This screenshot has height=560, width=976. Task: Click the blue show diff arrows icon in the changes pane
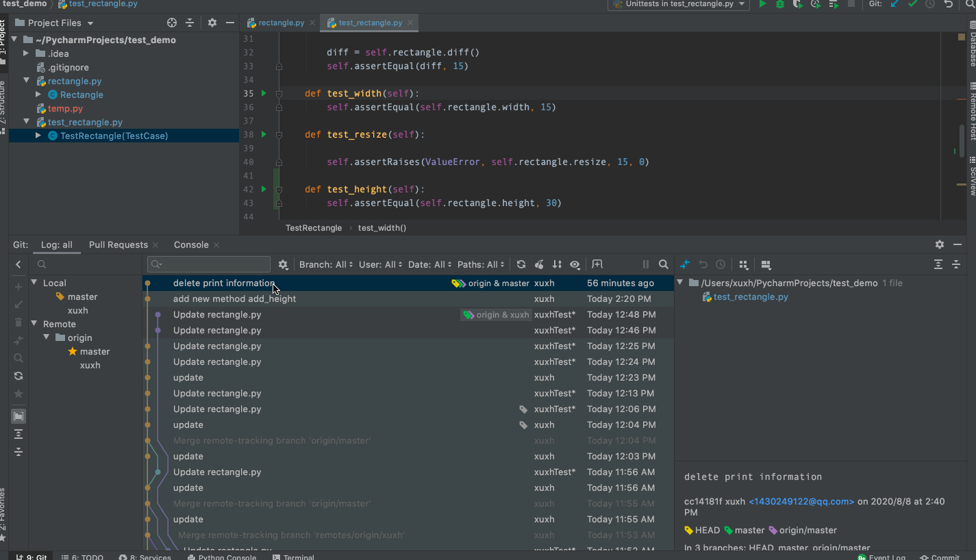pyautogui.click(x=684, y=264)
